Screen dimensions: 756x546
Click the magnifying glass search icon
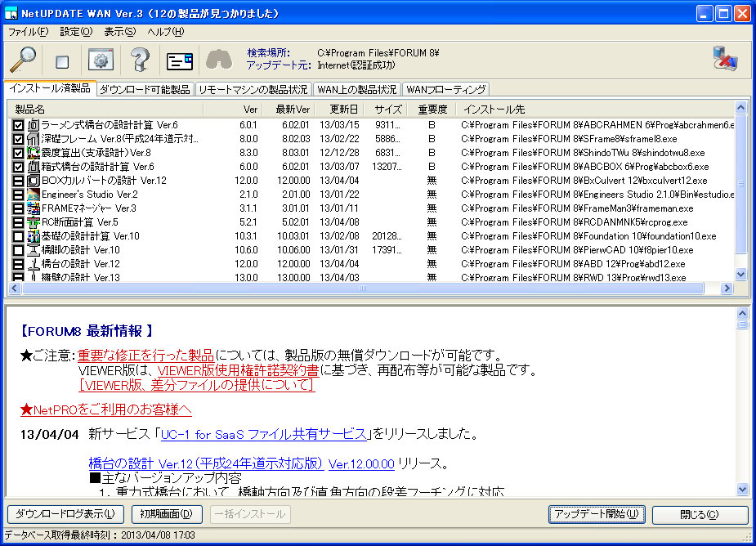(23, 60)
